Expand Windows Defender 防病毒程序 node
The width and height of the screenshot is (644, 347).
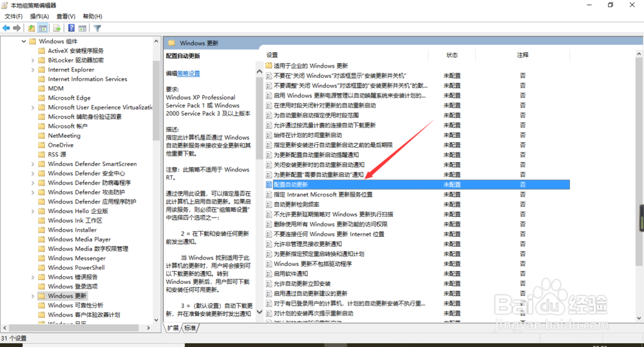coord(33,183)
